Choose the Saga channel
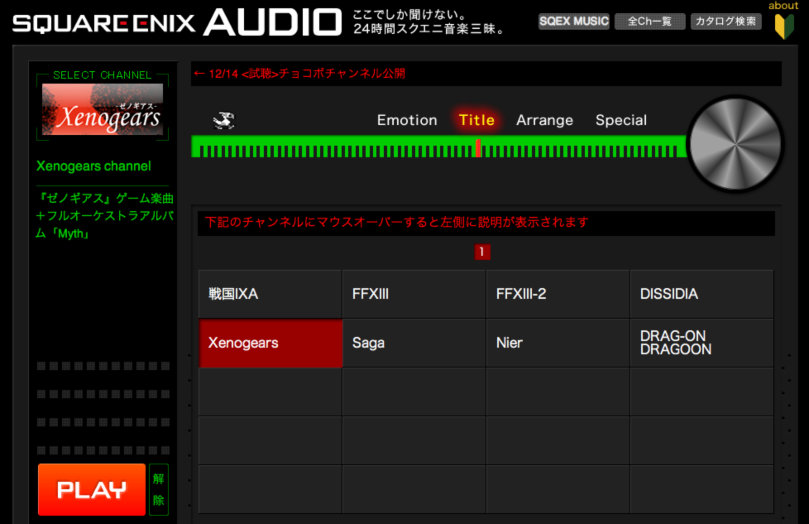The width and height of the screenshot is (809, 524). coord(414,343)
